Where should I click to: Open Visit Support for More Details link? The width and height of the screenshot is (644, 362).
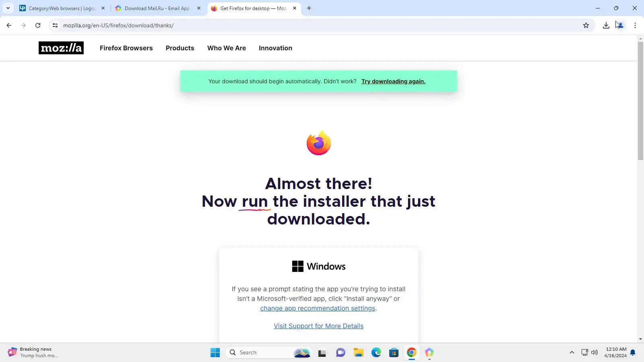click(x=318, y=326)
